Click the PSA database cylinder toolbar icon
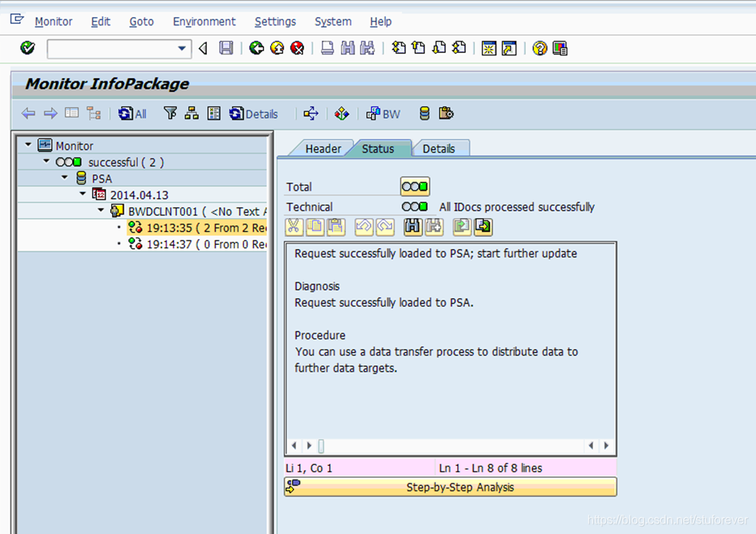The height and width of the screenshot is (534, 756). [x=425, y=114]
